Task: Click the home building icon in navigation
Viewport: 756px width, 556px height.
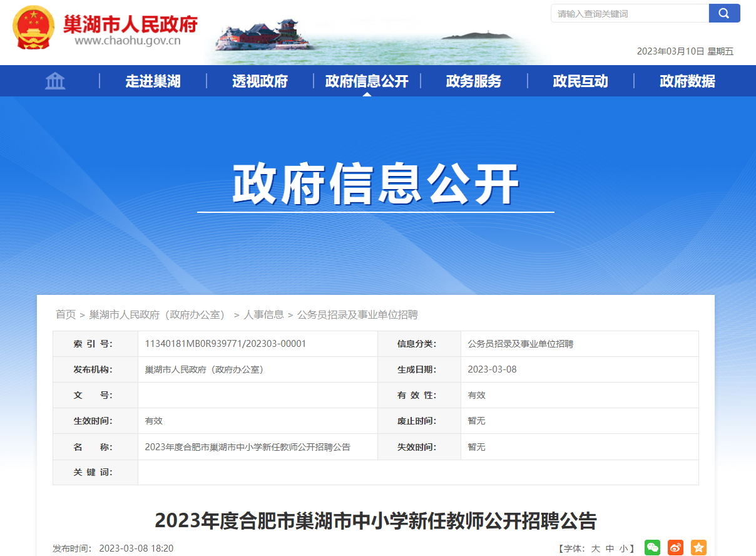Action: point(55,81)
